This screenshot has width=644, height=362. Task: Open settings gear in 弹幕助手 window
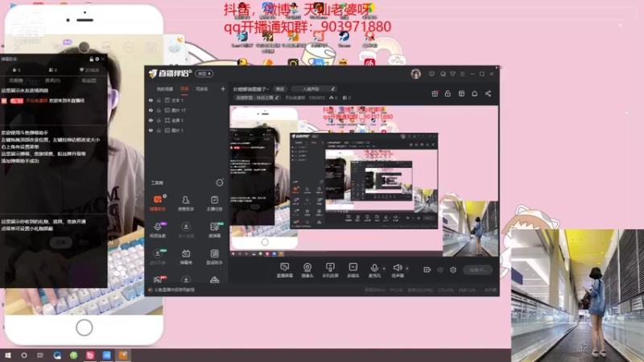pyautogui.click(x=97, y=59)
